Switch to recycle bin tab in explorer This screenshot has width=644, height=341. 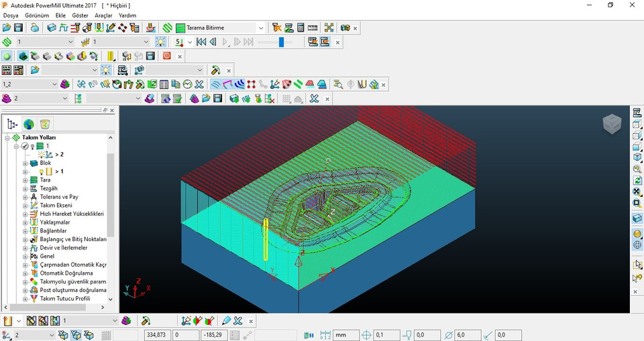coord(45,124)
